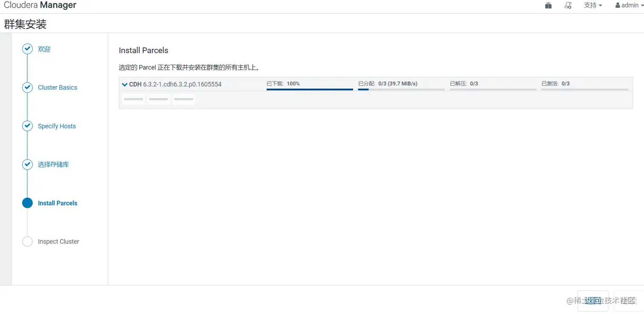Screen dimensions: 644x314
Task: Click the Install Parcels heading
Action: [x=144, y=50]
